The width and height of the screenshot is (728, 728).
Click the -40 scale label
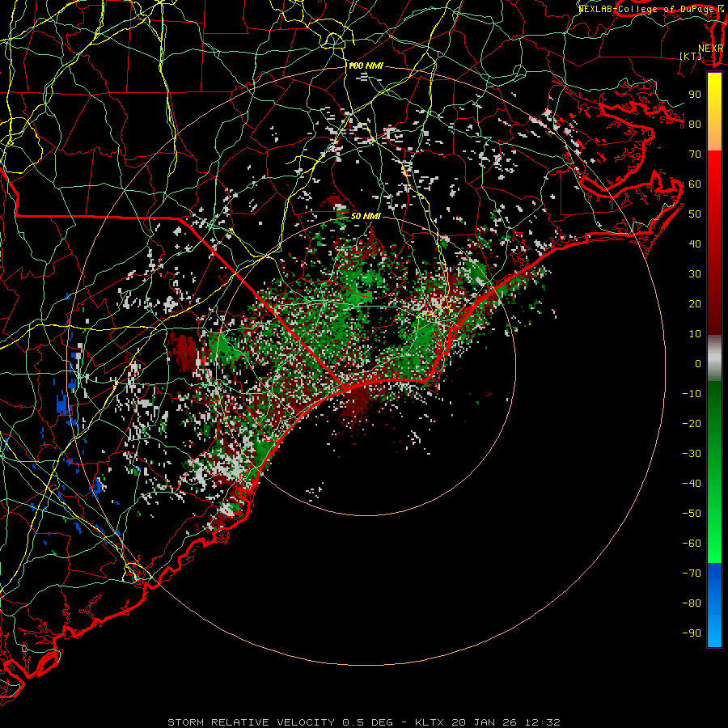pos(692,484)
